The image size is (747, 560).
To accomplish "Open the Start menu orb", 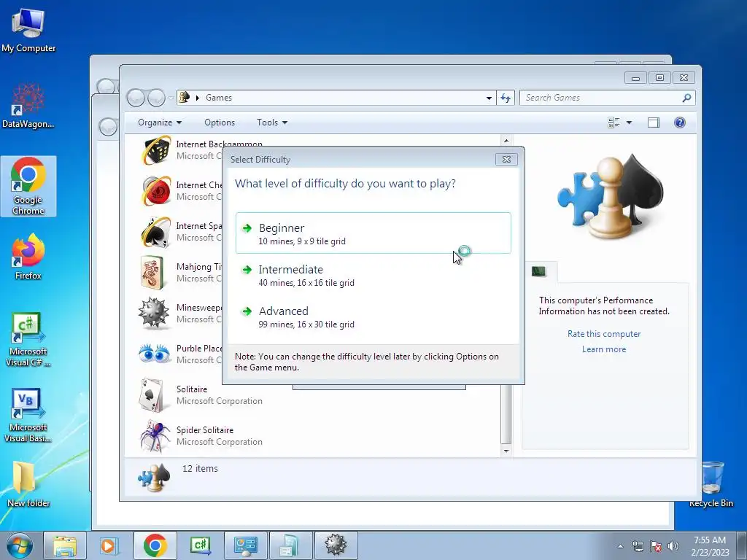I will pyautogui.click(x=19, y=545).
